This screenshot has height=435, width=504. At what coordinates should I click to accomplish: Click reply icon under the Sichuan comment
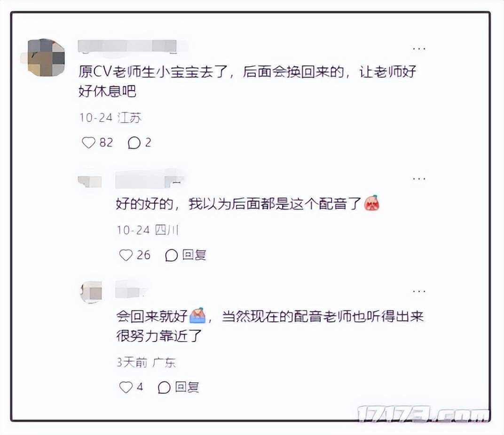(x=171, y=256)
